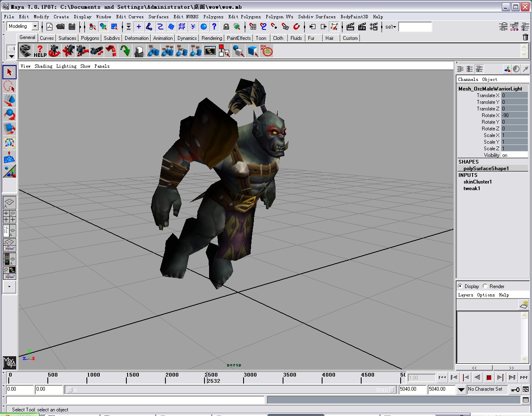Select by component type mode icon
Image resolution: width=532 pixels, height=416 pixels.
(114, 27)
